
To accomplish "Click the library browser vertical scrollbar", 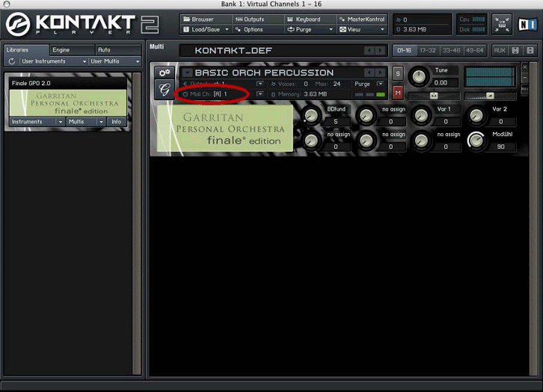I will (137, 224).
